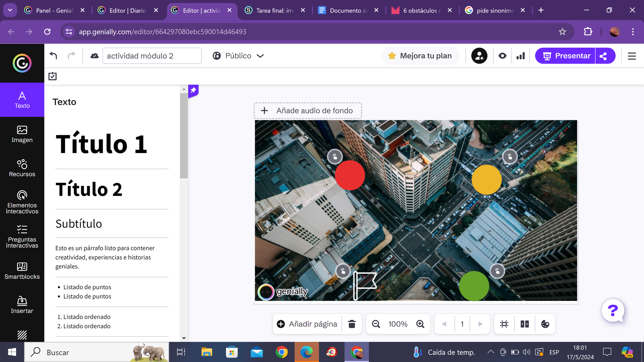The width and height of the screenshot is (644, 362).
Task: Open the Imagen panel in sidebar
Action: 22,134
